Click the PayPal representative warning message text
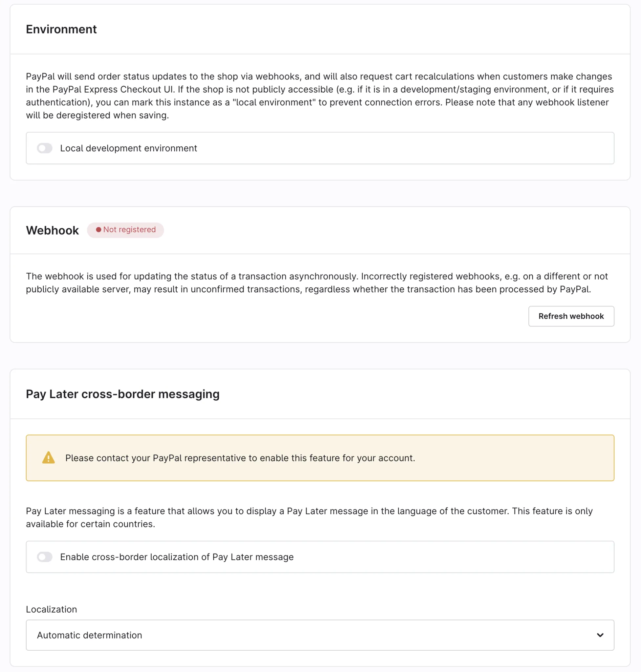Viewport: 641px width, 672px height. [240, 458]
